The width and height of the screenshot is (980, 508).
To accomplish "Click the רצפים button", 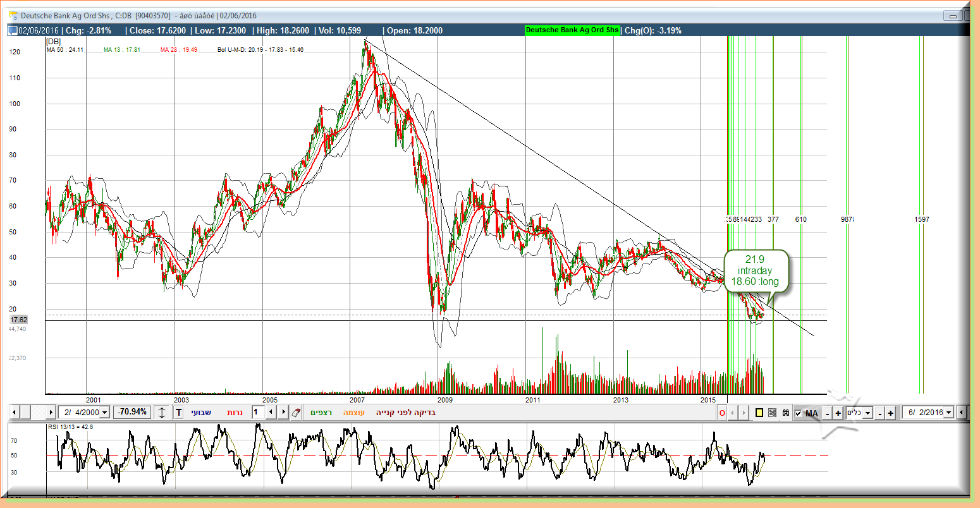I will point(321,413).
